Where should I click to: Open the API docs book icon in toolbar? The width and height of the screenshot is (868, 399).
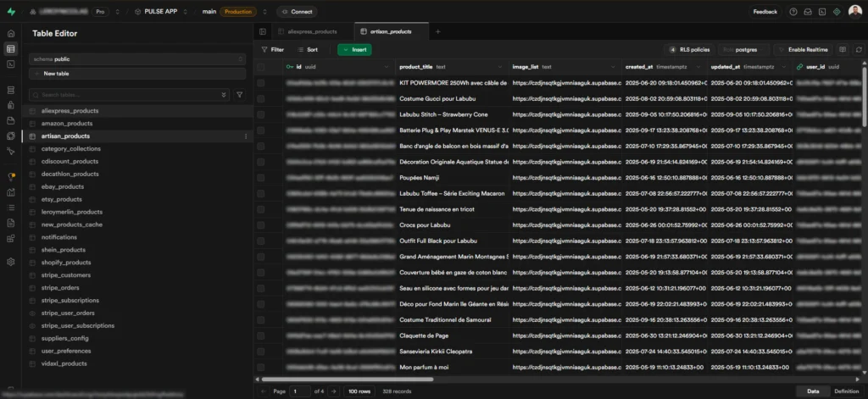[843, 50]
